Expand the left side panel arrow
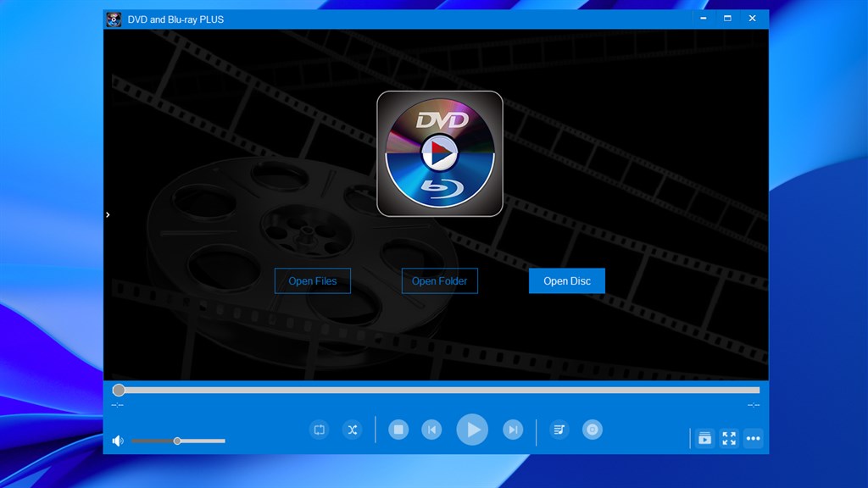868x488 pixels. tap(108, 214)
